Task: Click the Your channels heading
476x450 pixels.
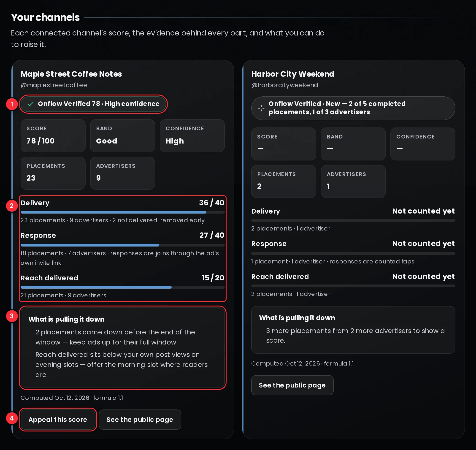Action: click(x=45, y=17)
